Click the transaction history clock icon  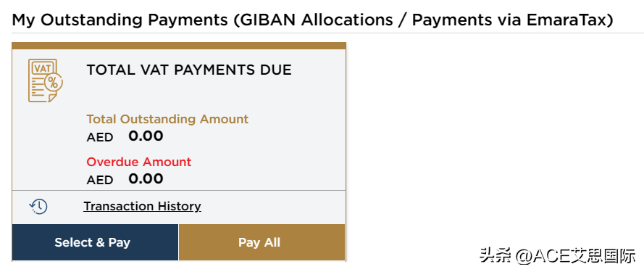coord(38,206)
